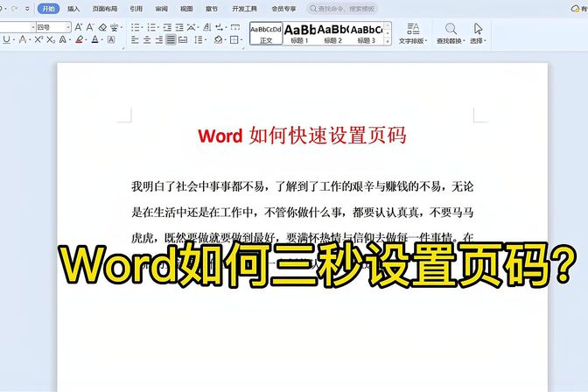Screen dimensions: 588x392
Task: Click the command search box
Action: (342, 9)
